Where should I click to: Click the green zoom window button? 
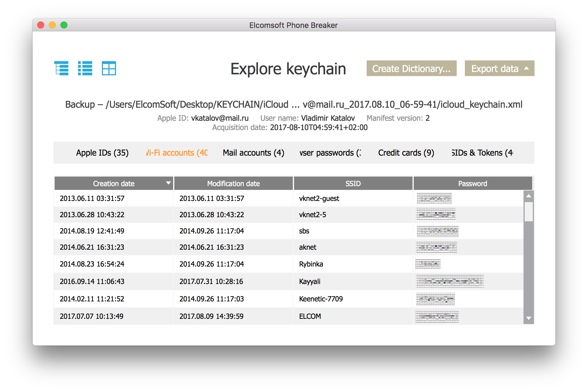[x=64, y=25]
